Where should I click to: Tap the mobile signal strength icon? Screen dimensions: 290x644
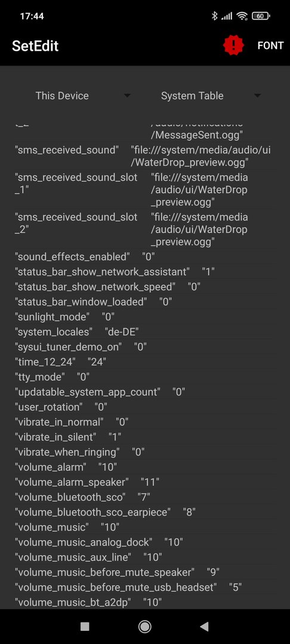[227, 16]
